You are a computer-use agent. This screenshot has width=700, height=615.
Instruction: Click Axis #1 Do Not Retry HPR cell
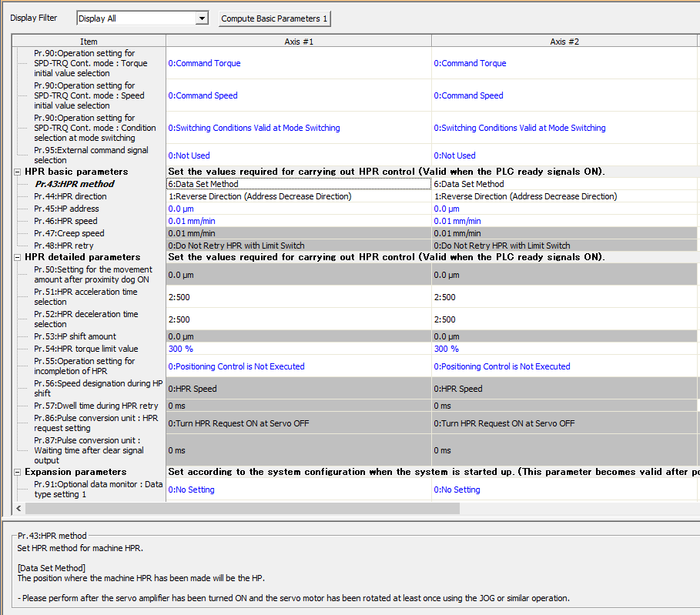(x=299, y=246)
